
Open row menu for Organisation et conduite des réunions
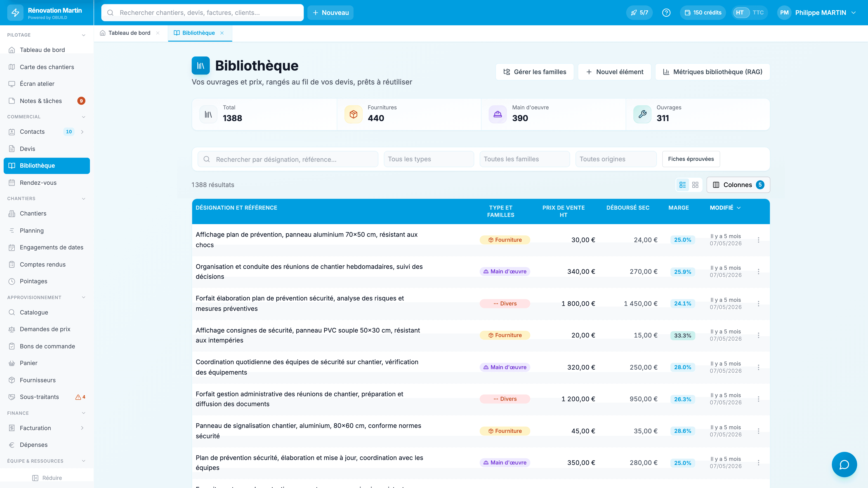(759, 271)
